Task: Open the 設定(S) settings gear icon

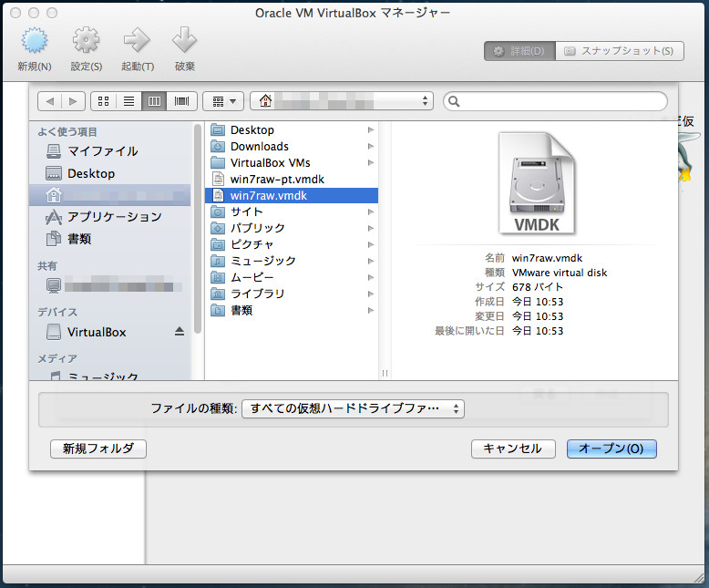Action: click(86, 41)
